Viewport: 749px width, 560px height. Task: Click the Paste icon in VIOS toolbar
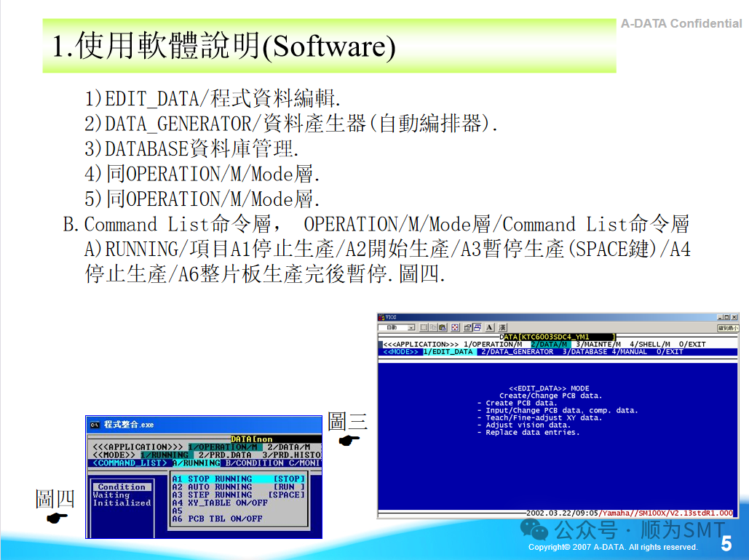point(443,327)
